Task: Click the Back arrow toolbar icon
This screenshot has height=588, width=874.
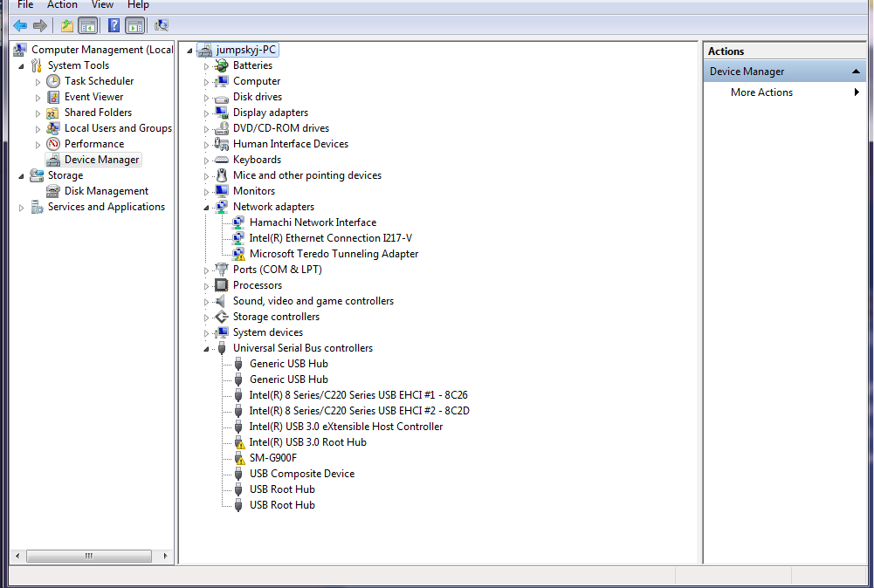Action: click(20, 25)
